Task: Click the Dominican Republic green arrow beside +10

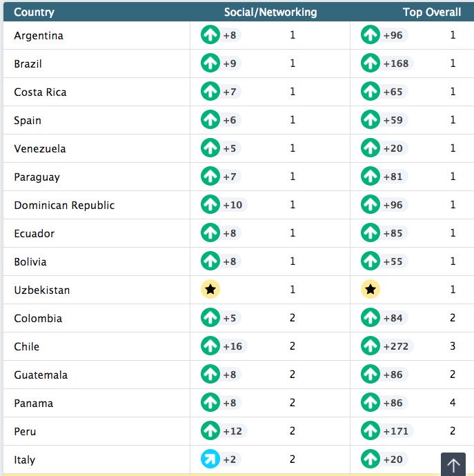Action: [210, 205]
